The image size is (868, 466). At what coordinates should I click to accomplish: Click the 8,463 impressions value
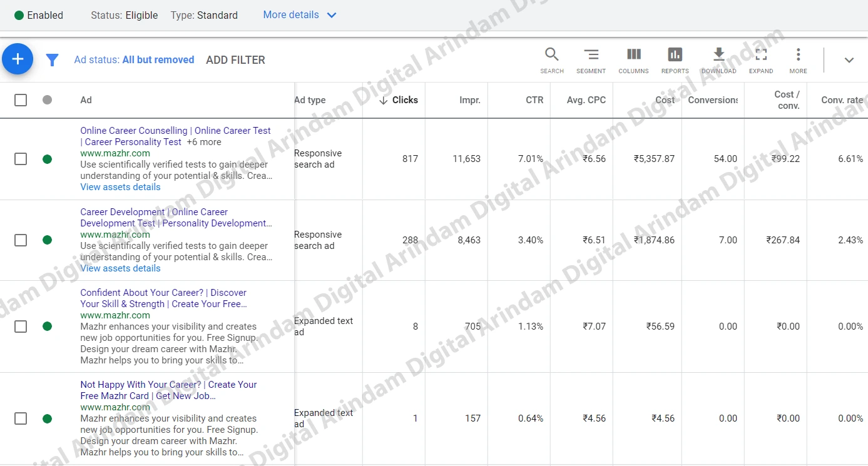469,240
